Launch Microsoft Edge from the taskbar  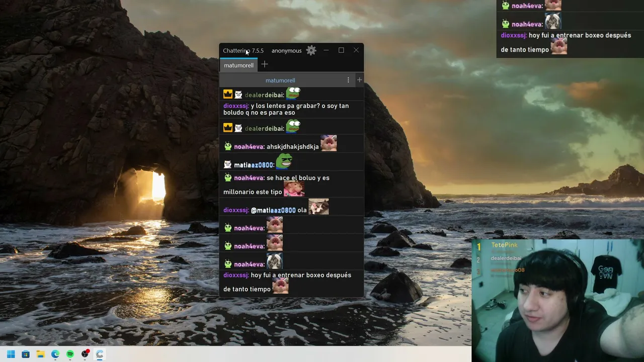tap(55, 354)
